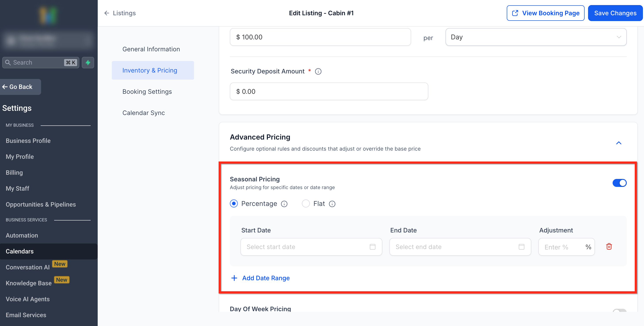Select the Flat radio button
The height and width of the screenshot is (326, 644).
coord(306,204)
